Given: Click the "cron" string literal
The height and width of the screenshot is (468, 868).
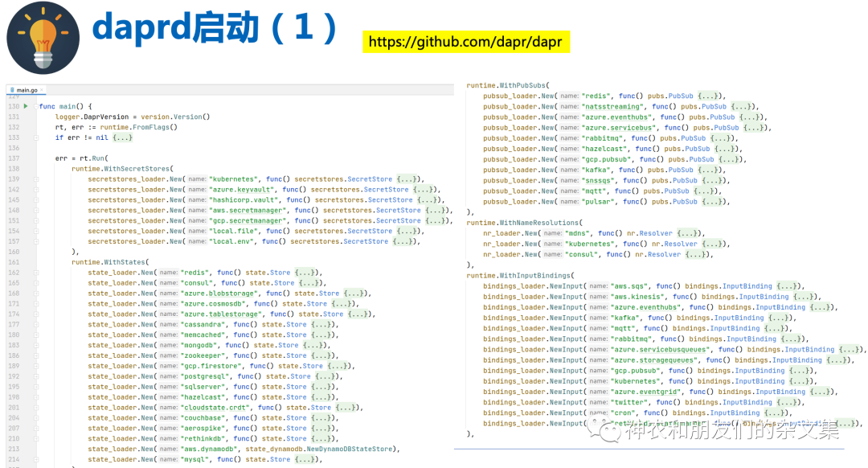Looking at the screenshot, I should pyautogui.click(x=624, y=413).
